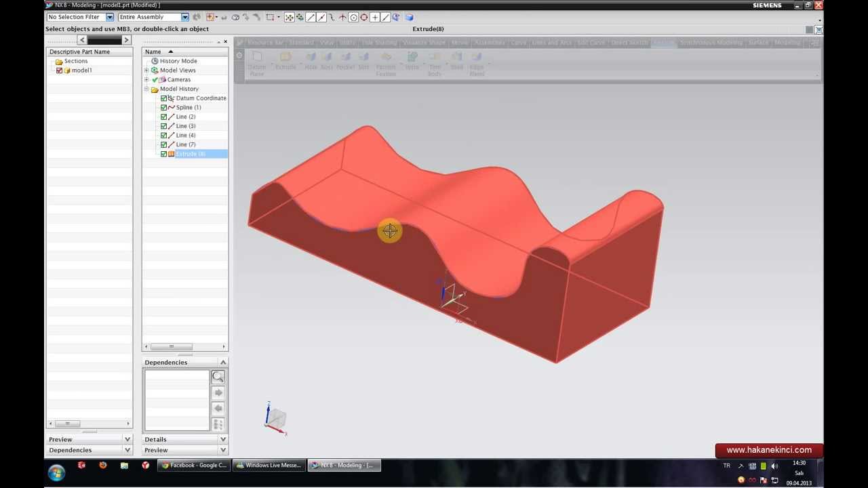The height and width of the screenshot is (488, 868).
Task: Open the Entire Assembly scope dropdown
Action: coord(184,17)
